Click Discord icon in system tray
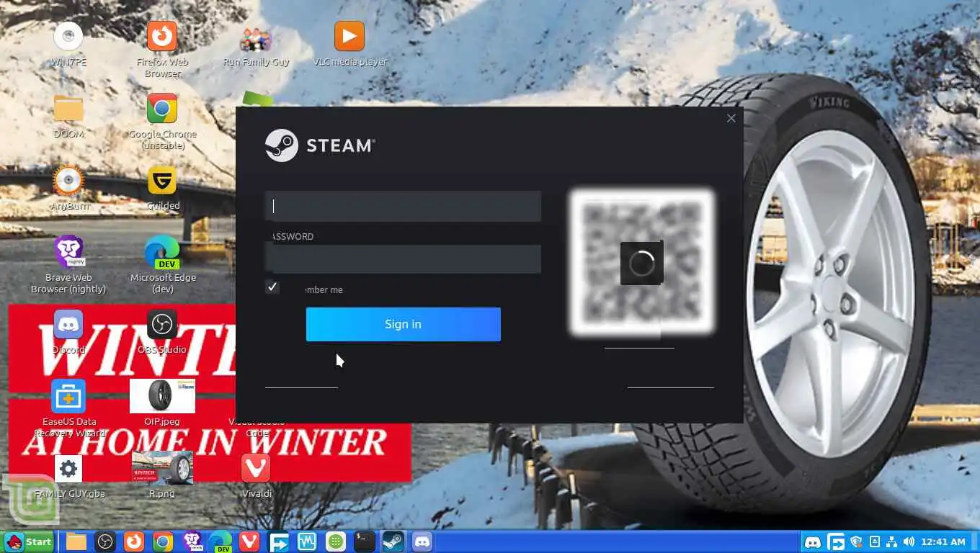 pos(813,541)
